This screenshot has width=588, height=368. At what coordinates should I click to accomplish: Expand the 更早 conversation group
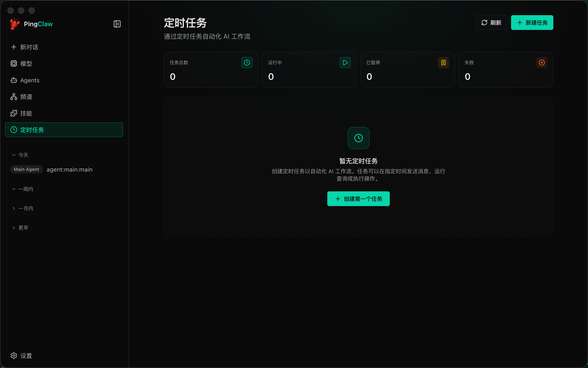point(14,227)
